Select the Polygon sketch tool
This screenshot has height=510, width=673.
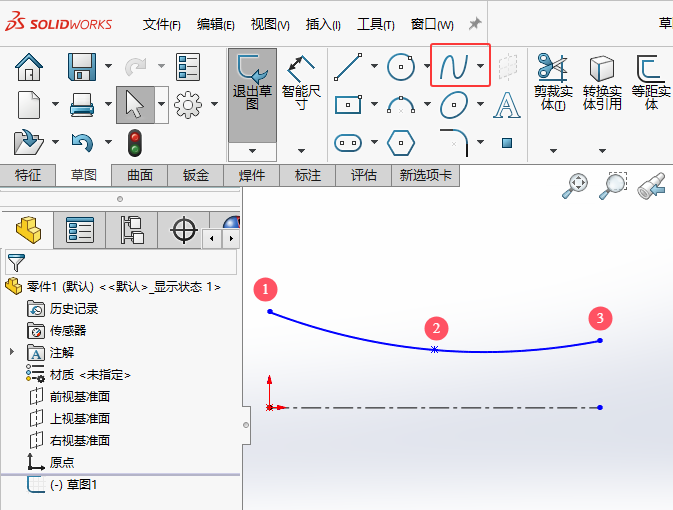(401, 143)
